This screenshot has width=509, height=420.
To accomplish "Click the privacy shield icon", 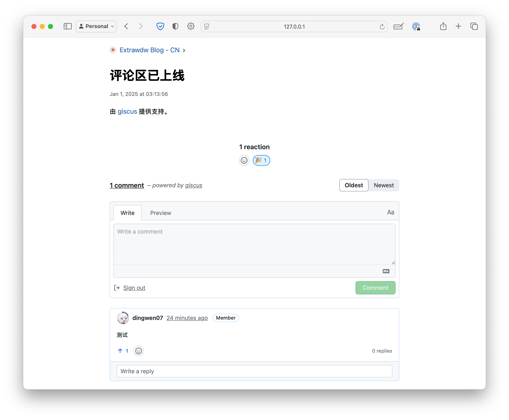I will [160, 26].
